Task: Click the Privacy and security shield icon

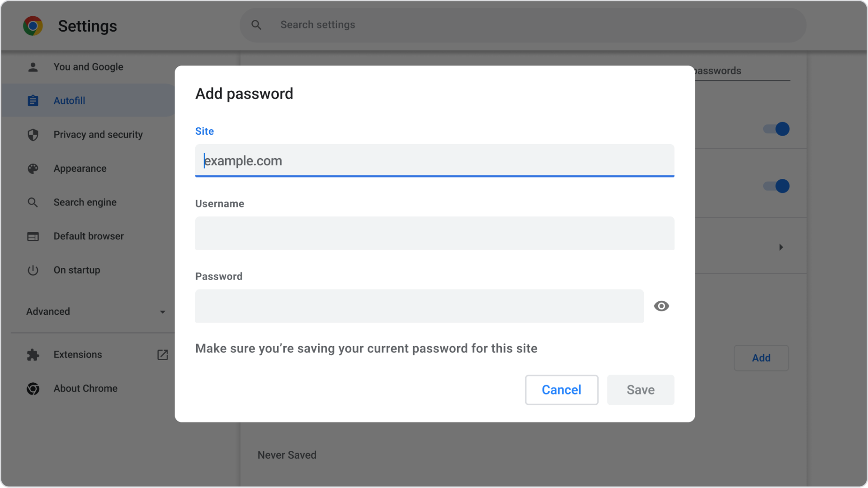Action: coord(33,134)
